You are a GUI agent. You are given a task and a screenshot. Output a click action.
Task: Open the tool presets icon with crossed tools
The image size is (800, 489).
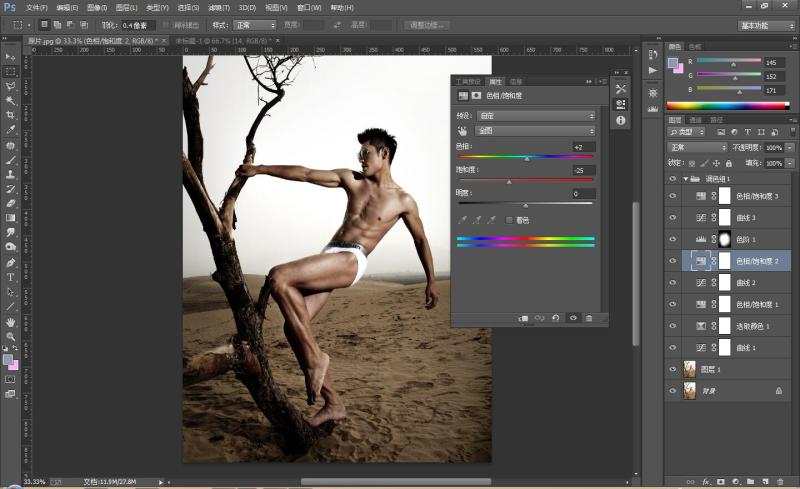click(620, 89)
